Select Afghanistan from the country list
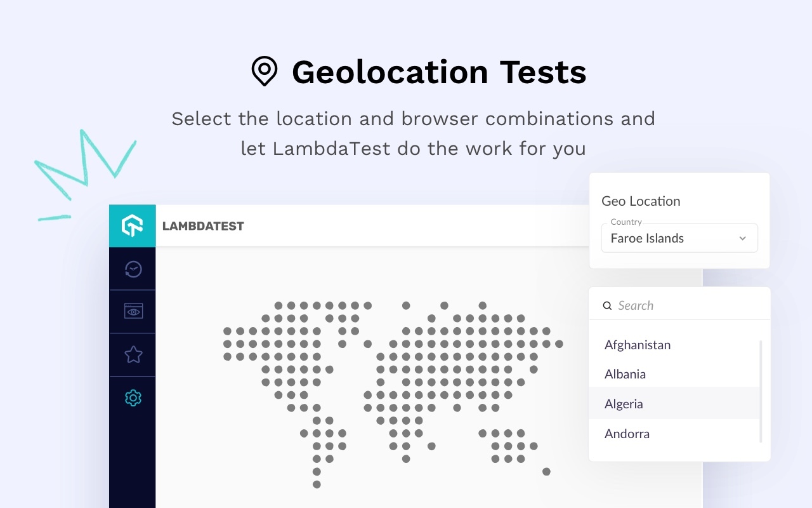 [637, 345]
